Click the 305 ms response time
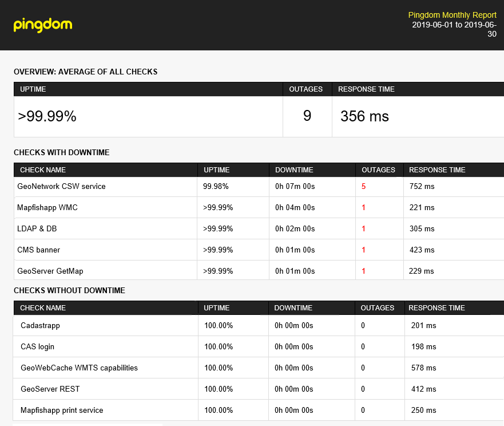 (x=422, y=229)
